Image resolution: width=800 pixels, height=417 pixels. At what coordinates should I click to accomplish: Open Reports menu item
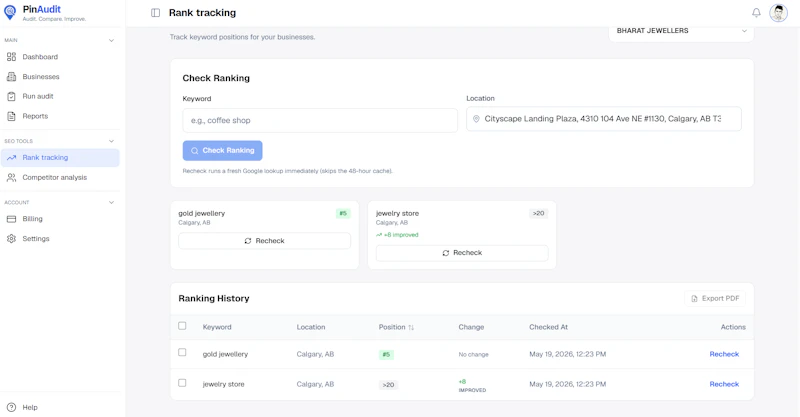coord(60,116)
